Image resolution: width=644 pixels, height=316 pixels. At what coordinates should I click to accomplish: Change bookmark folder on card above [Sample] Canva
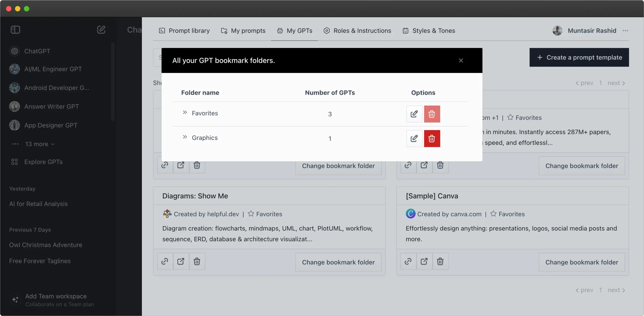click(582, 166)
